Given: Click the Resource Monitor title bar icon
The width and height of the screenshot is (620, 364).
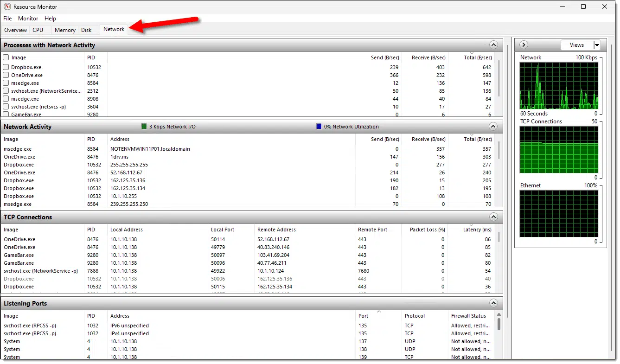Looking at the screenshot, I should tap(6, 7).
